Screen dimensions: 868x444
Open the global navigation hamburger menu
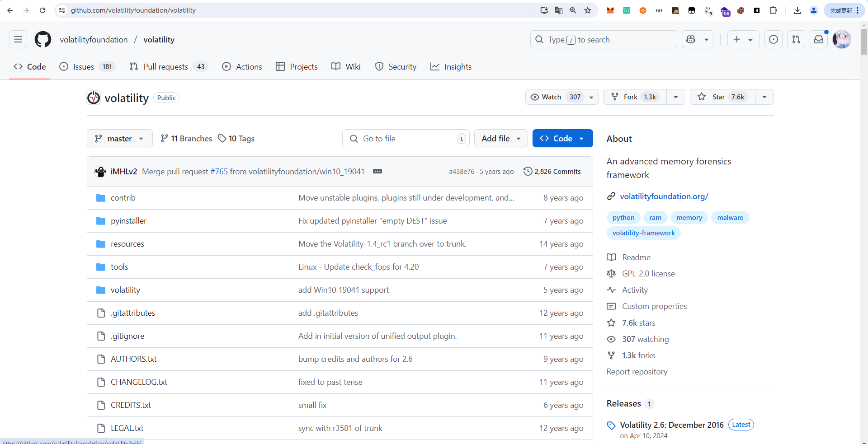[x=18, y=39]
